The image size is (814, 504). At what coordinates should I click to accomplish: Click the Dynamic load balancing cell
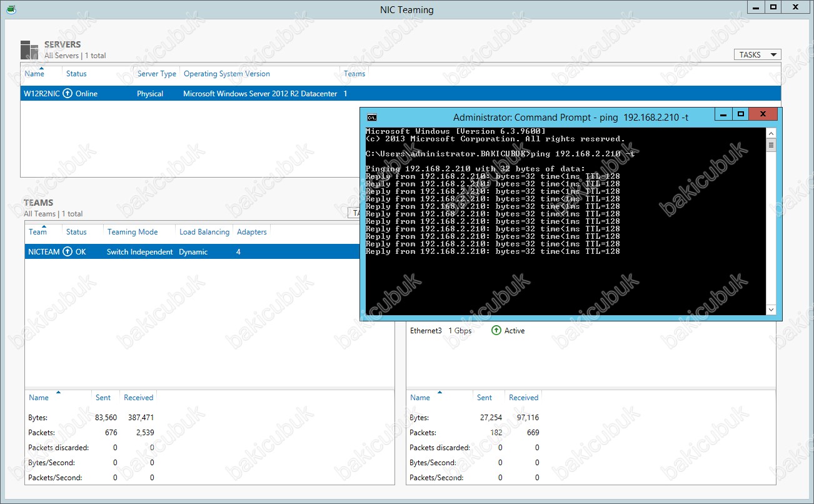tap(193, 252)
